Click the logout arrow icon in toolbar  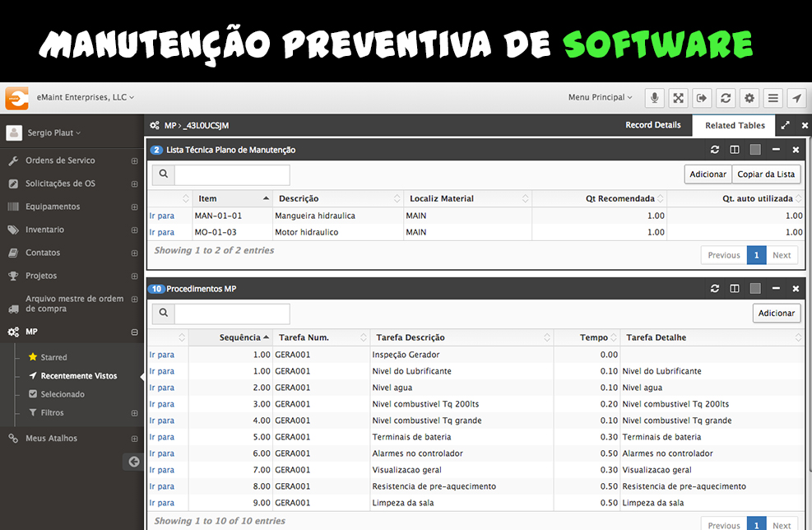[x=702, y=98]
